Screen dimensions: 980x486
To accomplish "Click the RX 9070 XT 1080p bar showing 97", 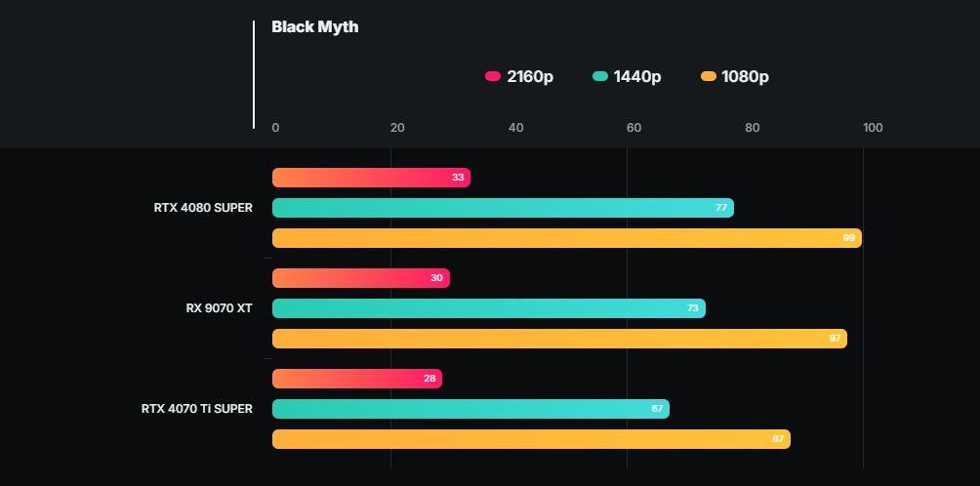I will point(559,339).
